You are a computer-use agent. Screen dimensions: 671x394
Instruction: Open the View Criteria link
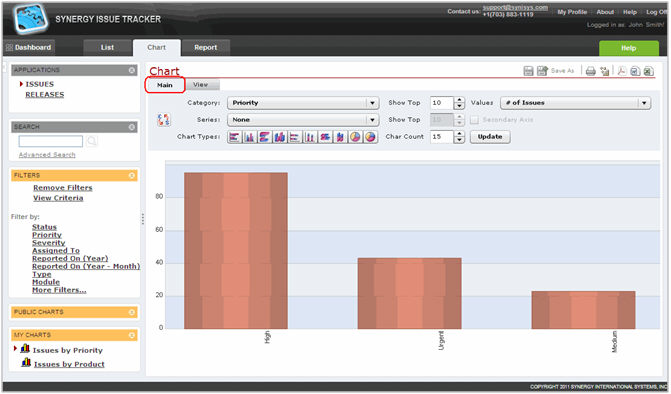(58, 198)
